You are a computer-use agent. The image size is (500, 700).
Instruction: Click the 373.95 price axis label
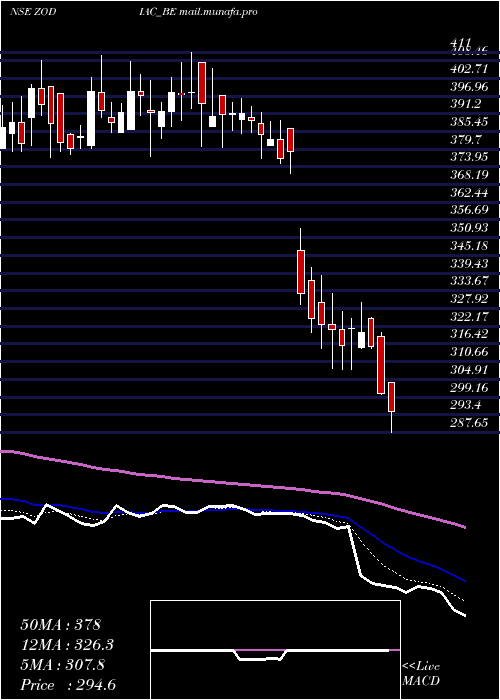pyautogui.click(x=469, y=157)
